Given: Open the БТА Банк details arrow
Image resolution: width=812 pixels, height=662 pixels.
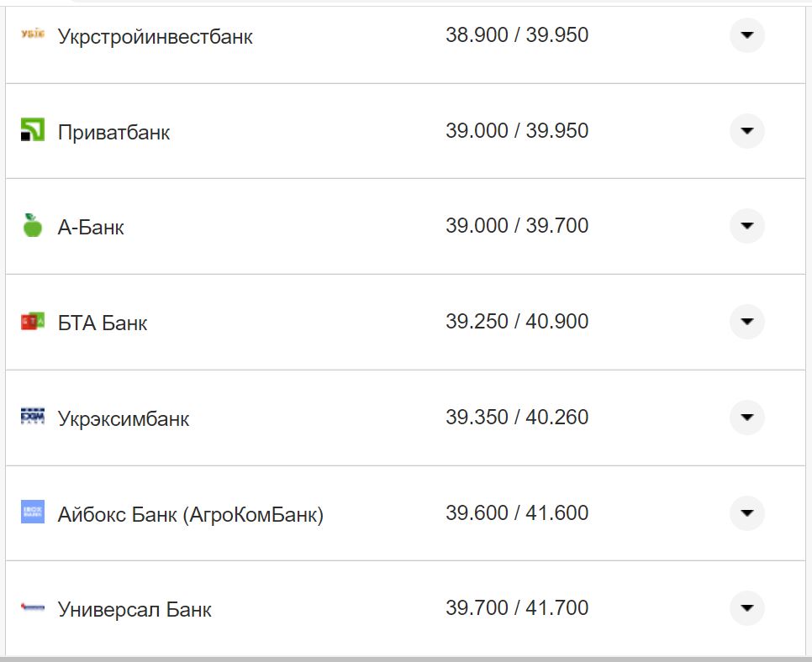Looking at the screenshot, I should click(x=746, y=322).
